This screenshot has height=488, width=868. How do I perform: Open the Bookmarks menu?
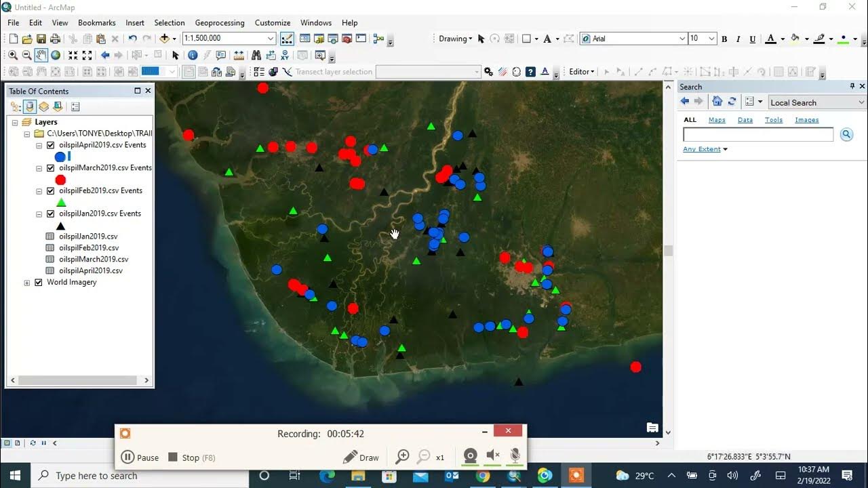click(96, 22)
